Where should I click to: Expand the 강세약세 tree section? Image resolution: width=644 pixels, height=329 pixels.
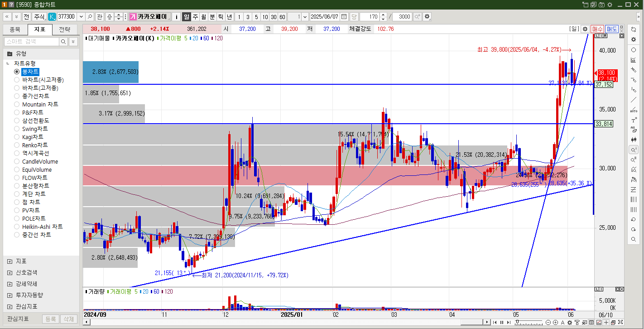(10, 284)
